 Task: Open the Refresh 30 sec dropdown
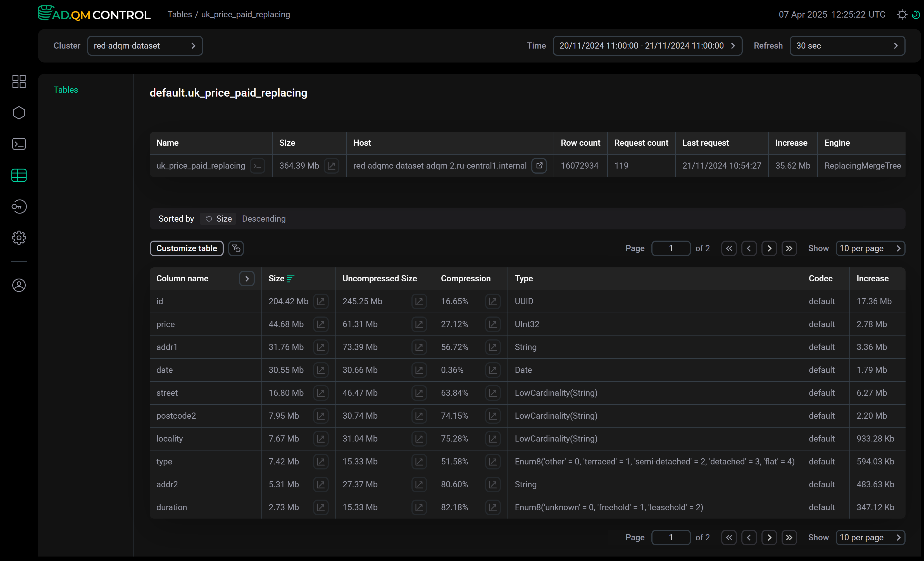(847, 46)
